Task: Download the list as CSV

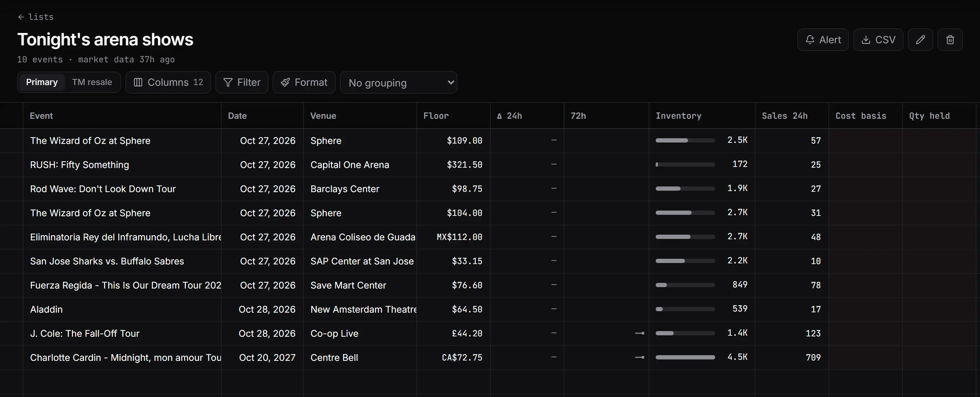Action: point(878,40)
